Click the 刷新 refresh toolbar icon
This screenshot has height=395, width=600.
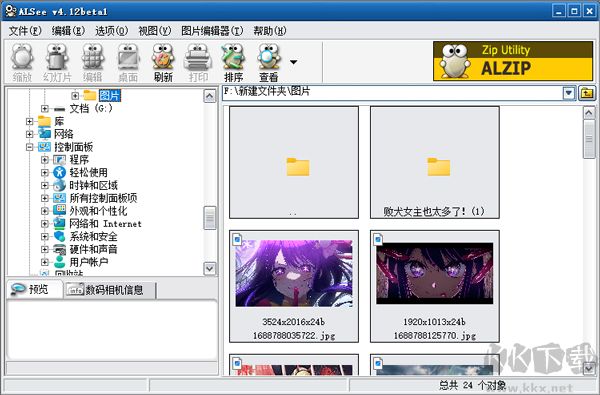pyautogui.click(x=163, y=63)
